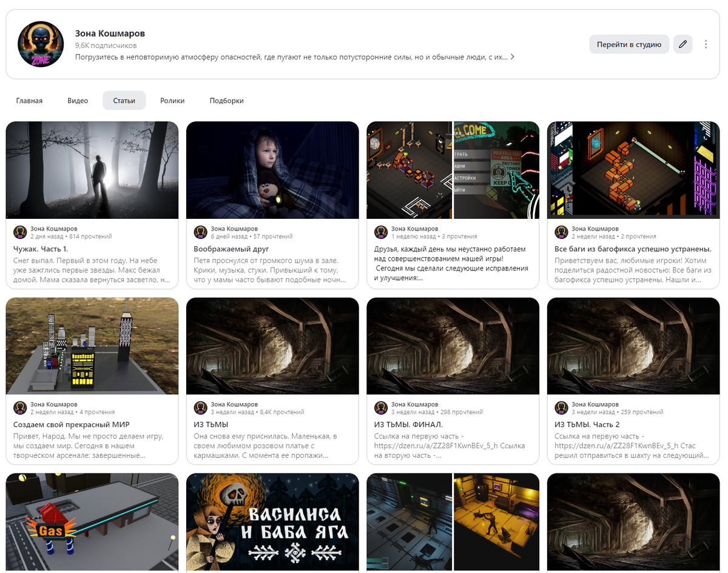Viewport: 728px width, 573px height.
Task: Click author avatar on ИЗ ТЬМЫ. Часть 2 card
Action: pyautogui.click(x=561, y=408)
